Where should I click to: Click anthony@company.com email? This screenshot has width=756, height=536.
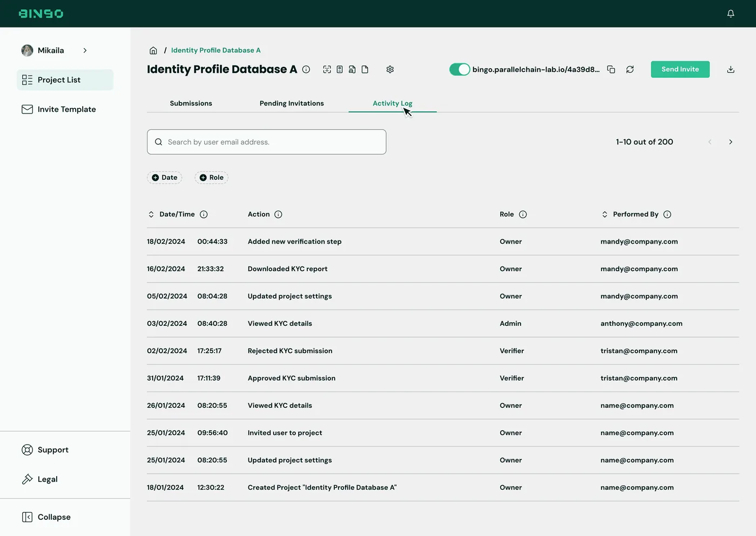click(x=642, y=324)
